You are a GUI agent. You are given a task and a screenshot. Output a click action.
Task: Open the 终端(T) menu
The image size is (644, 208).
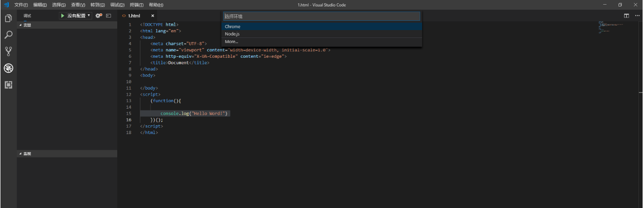pos(137,5)
